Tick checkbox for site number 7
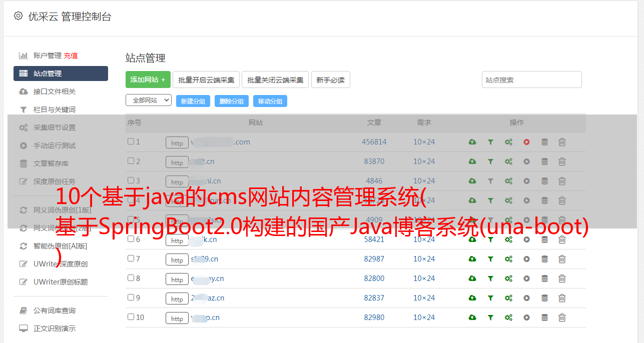This screenshot has width=644, height=343. pyautogui.click(x=131, y=258)
